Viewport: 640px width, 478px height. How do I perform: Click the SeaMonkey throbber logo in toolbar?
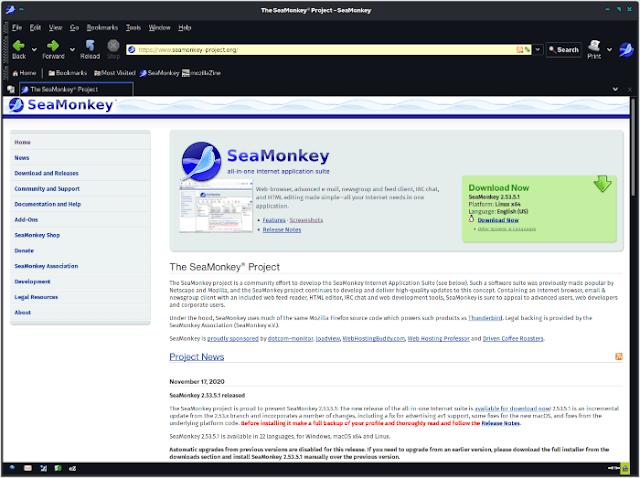627,49
